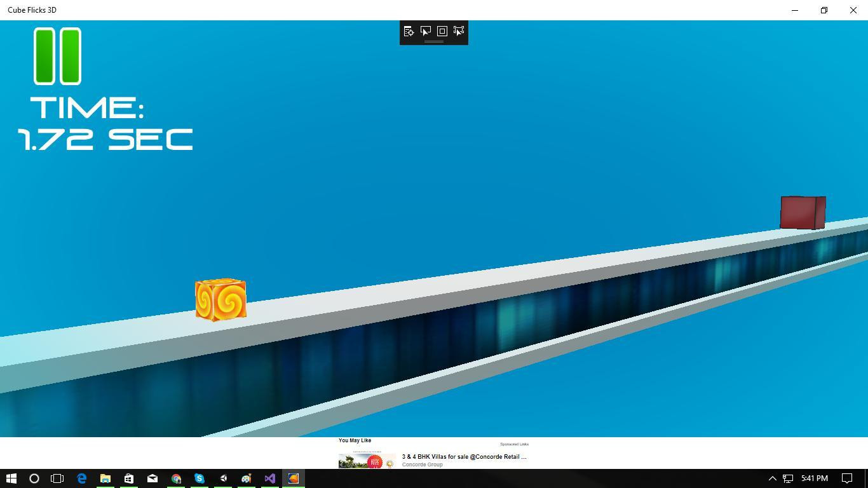868x488 pixels.
Task: Tap the orange swirl cube
Action: point(220,299)
